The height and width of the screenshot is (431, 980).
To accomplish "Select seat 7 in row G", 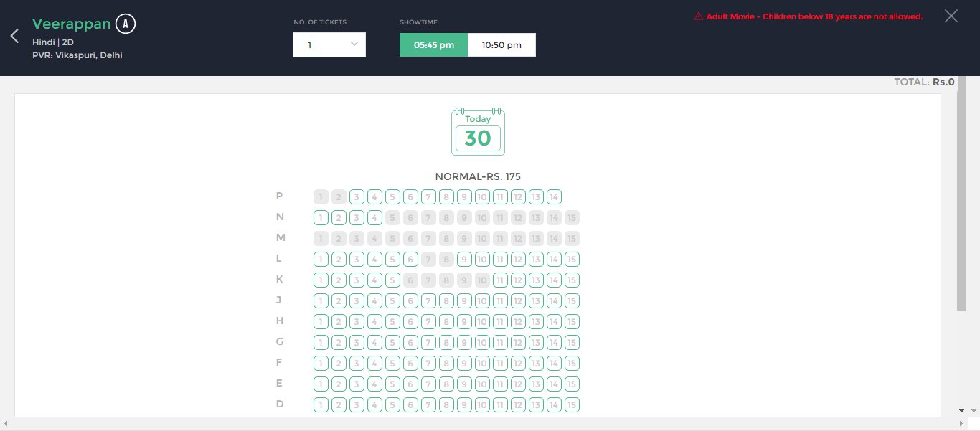I will point(428,342).
